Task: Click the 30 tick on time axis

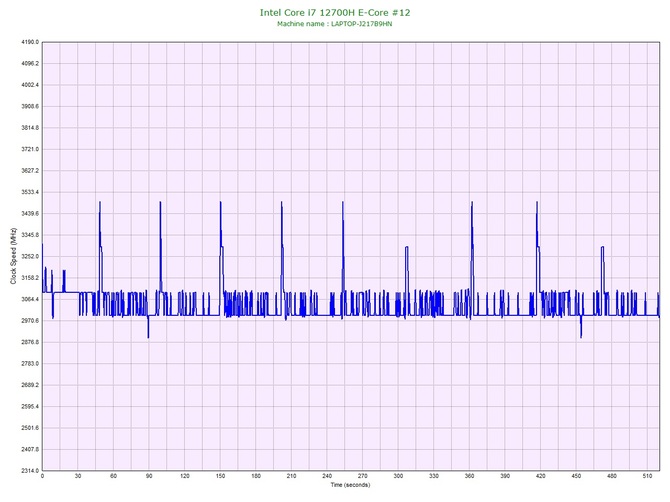Action: (78, 476)
